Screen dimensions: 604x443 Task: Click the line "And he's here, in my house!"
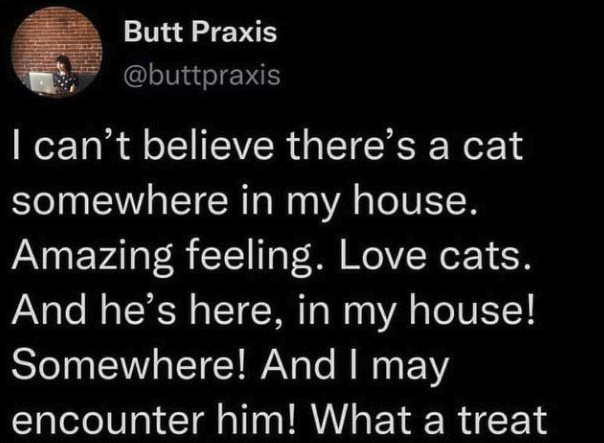[273, 312]
